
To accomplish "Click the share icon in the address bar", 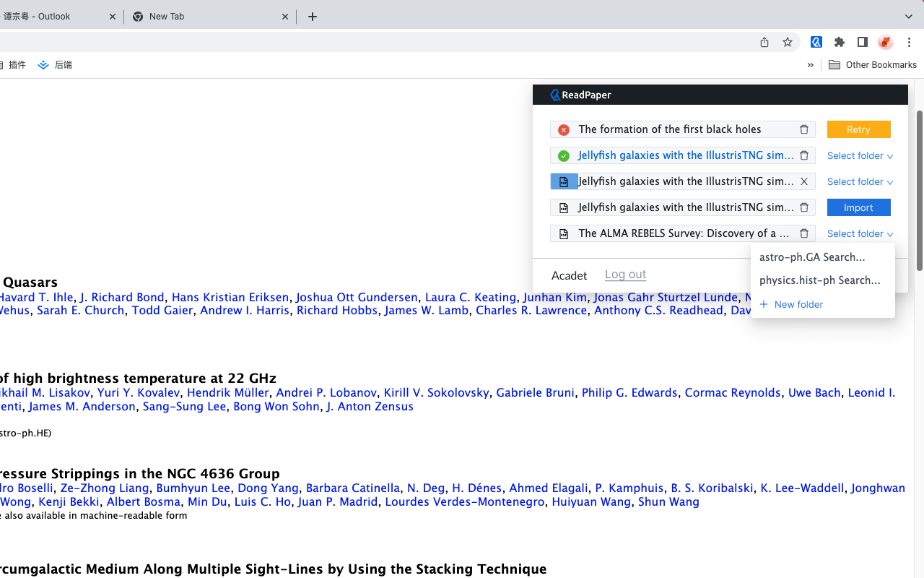I will 764,42.
